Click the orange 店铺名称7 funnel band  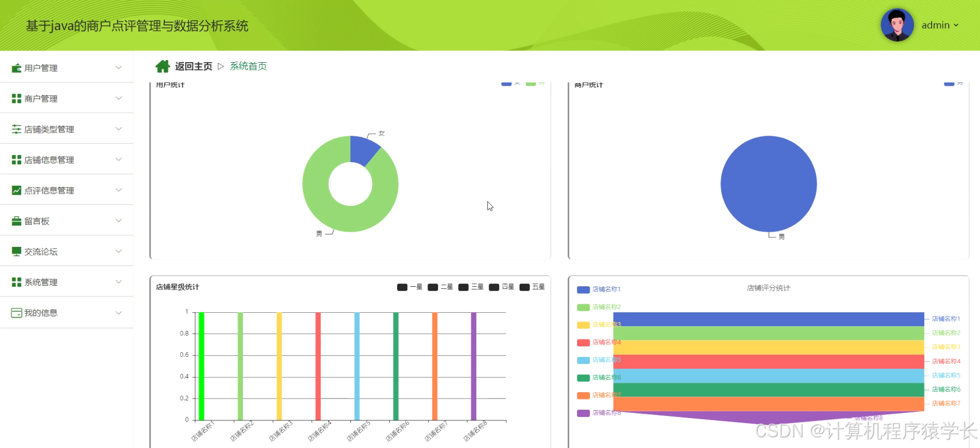pyautogui.click(x=768, y=404)
